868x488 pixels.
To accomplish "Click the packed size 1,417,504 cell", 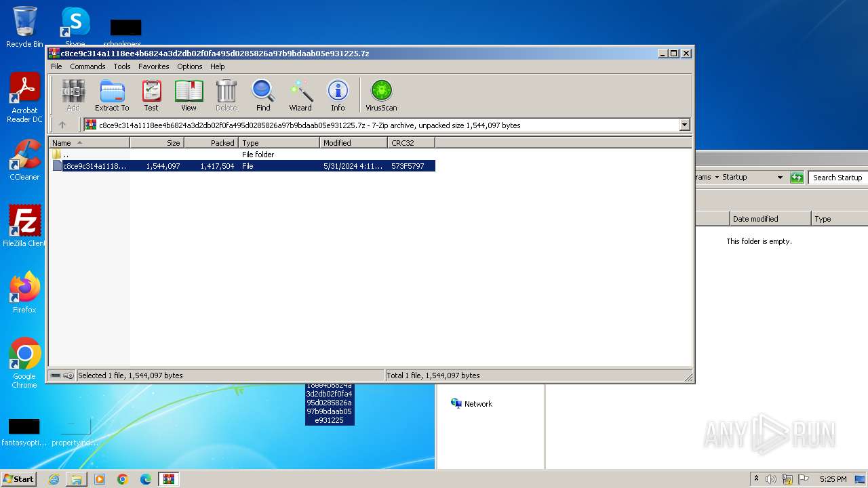I will [x=217, y=166].
